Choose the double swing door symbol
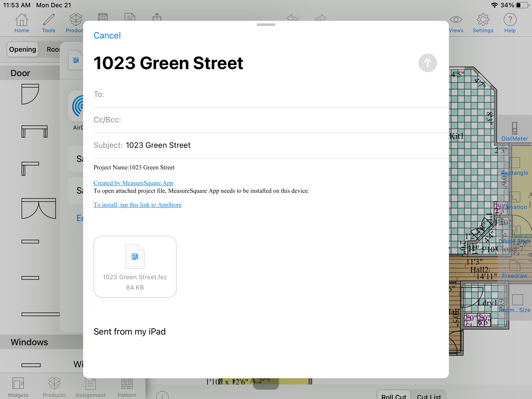 click(39, 209)
